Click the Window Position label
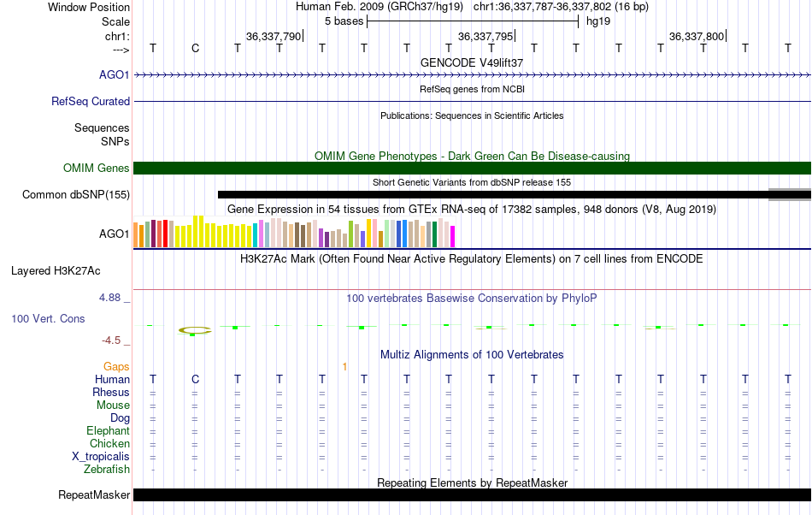 [x=89, y=7]
